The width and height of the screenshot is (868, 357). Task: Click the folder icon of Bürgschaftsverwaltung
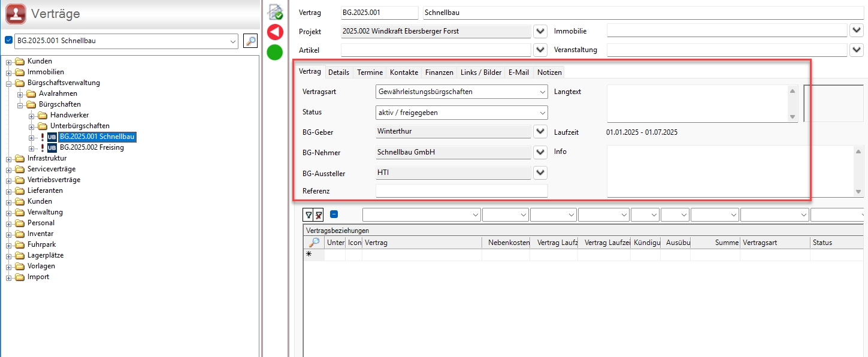tap(20, 83)
